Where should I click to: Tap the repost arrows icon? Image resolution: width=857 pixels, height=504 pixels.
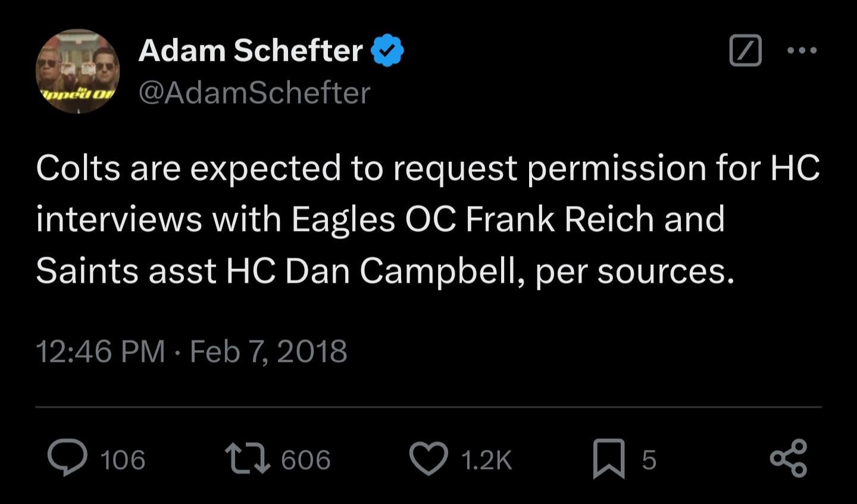(248, 459)
